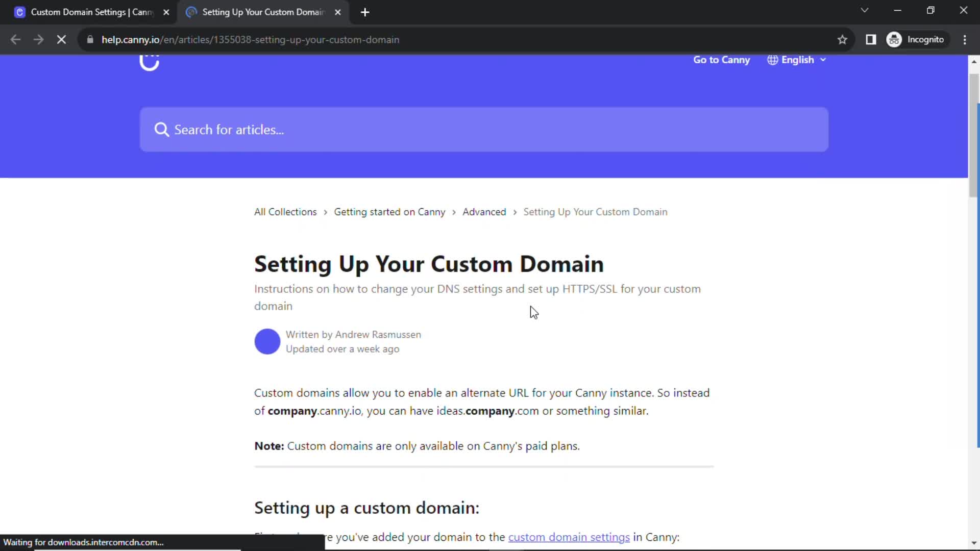Click the globe language icon
Screen dimensions: 980x551
(772, 60)
